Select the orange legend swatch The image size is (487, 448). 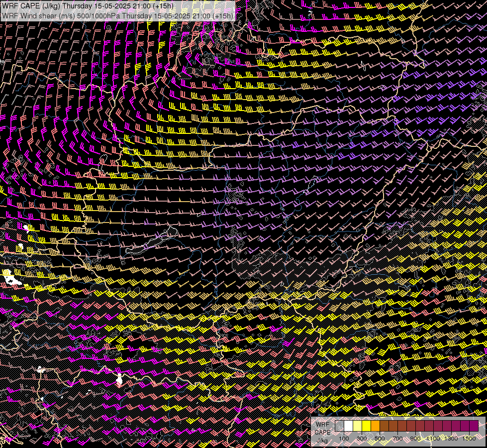[375, 426]
